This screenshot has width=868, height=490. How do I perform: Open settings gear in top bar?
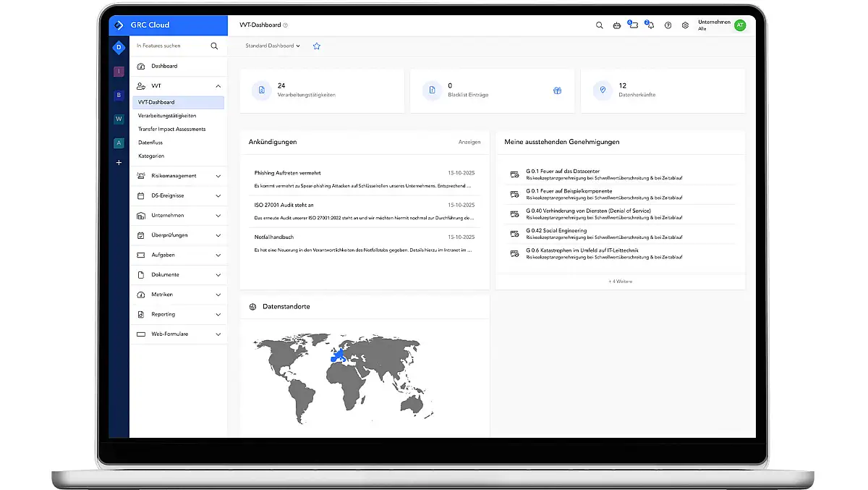click(685, 25)
